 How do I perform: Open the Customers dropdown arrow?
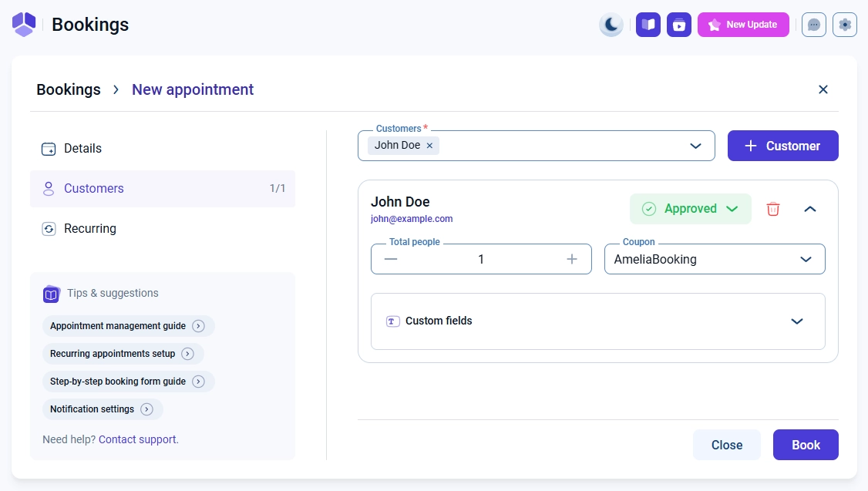pos(695,146)
